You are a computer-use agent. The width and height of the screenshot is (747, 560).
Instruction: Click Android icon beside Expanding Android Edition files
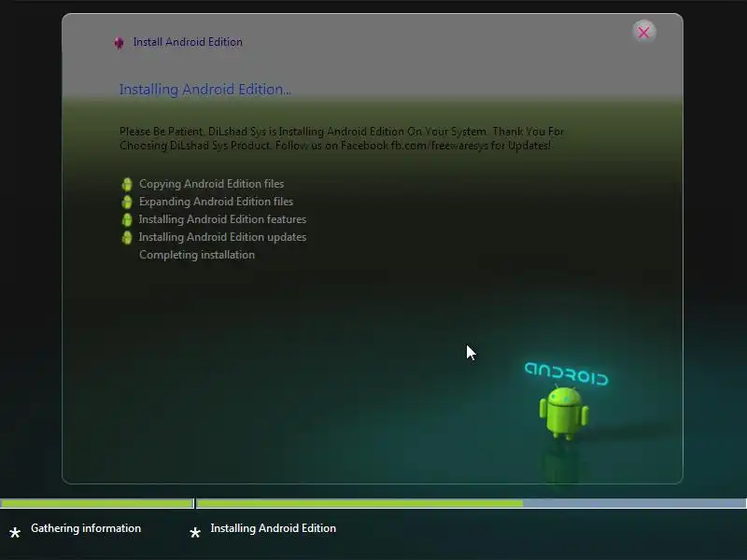(x=127, y=202)
